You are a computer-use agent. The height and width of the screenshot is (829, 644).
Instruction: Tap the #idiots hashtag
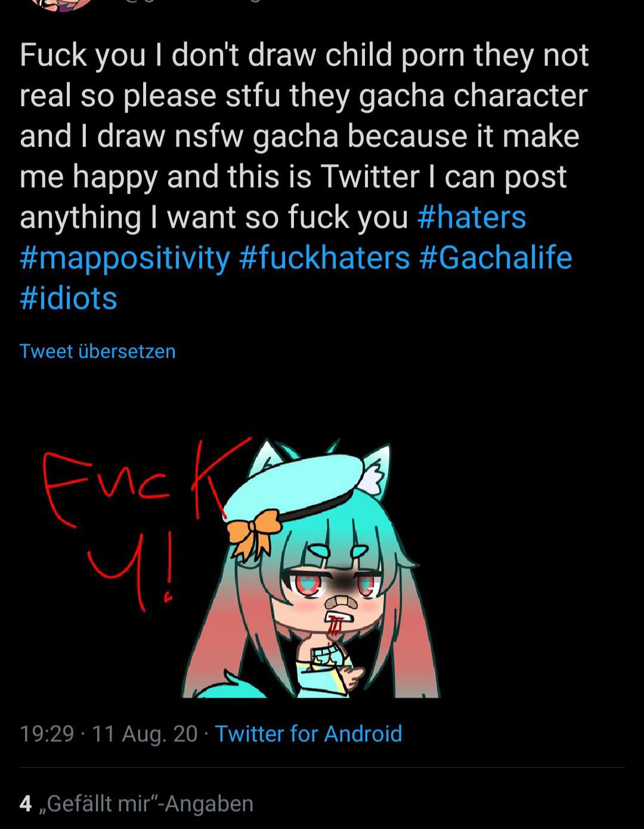pos(68,298)
